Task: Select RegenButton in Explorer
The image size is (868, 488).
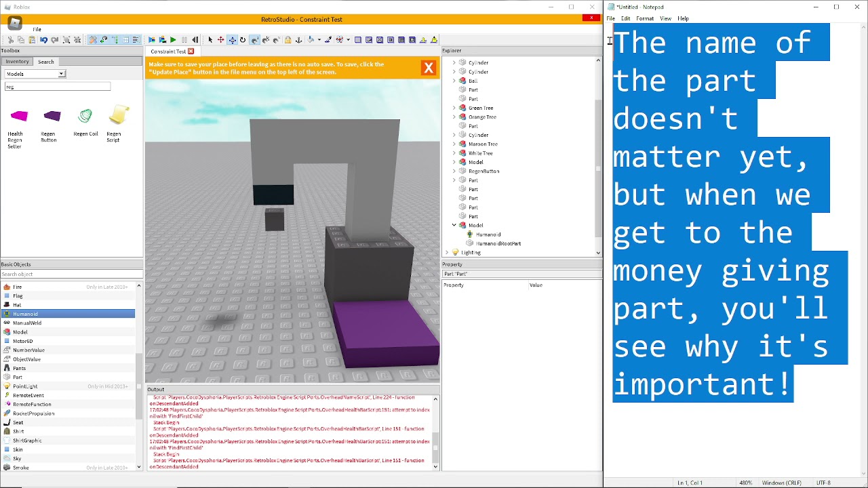Action: pos(484,171)
